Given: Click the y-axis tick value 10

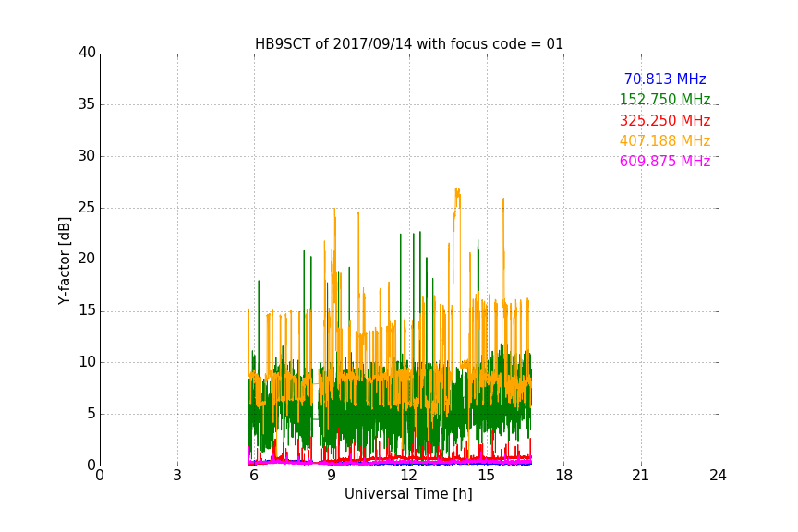Looking at the screenshot, I should pyautogui.click(x=87, y=362).
